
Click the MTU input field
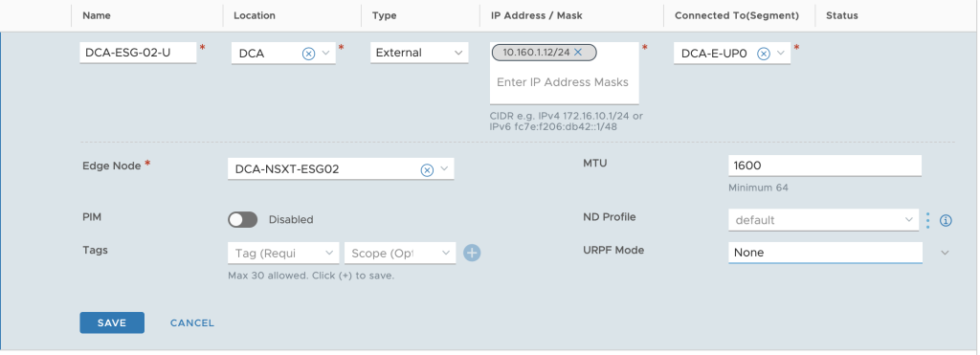pos(825,166)
